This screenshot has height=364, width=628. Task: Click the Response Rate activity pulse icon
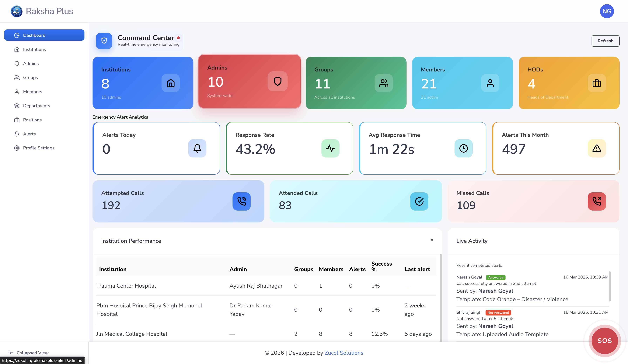pyautogui.click(x=330, y=148)
